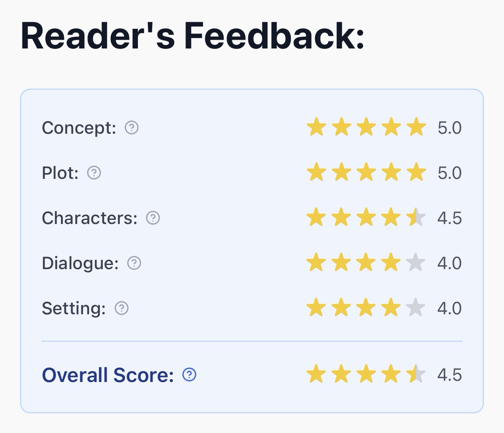Open the Plot help tooltip icon
Image resolution: width=504 pixels, height=433 pixels.
click(94, 173)
